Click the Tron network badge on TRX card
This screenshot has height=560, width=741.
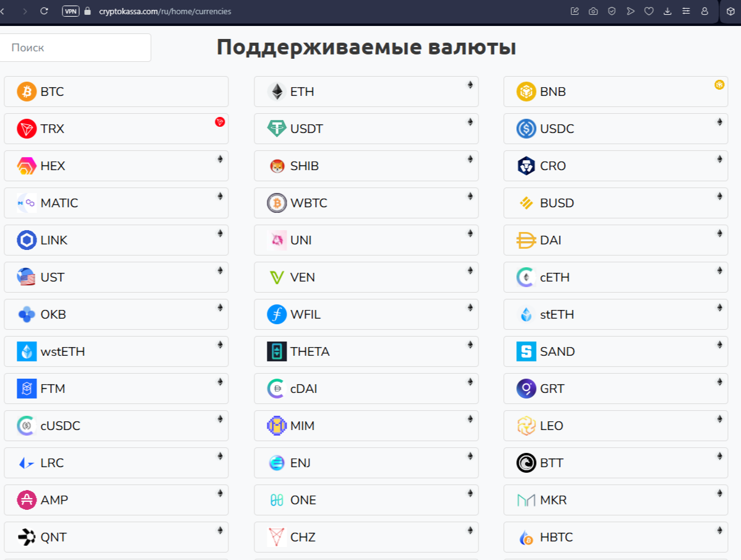click(220, 122)
